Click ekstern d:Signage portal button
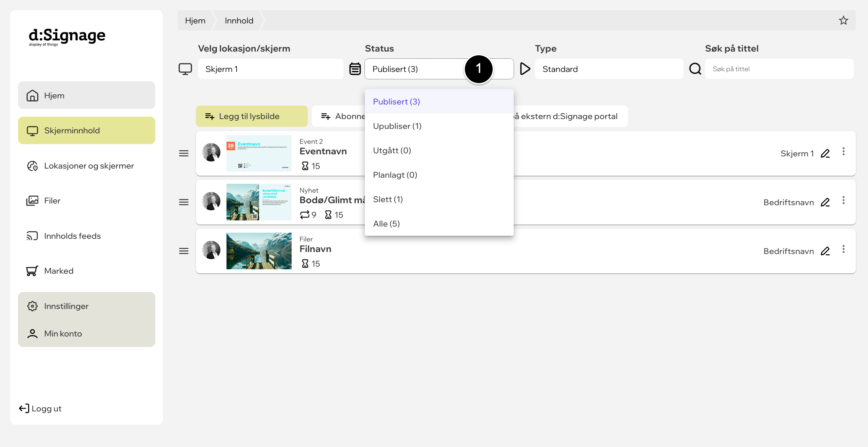This screenshot has width=868, height=447. (x=571, y=116)
